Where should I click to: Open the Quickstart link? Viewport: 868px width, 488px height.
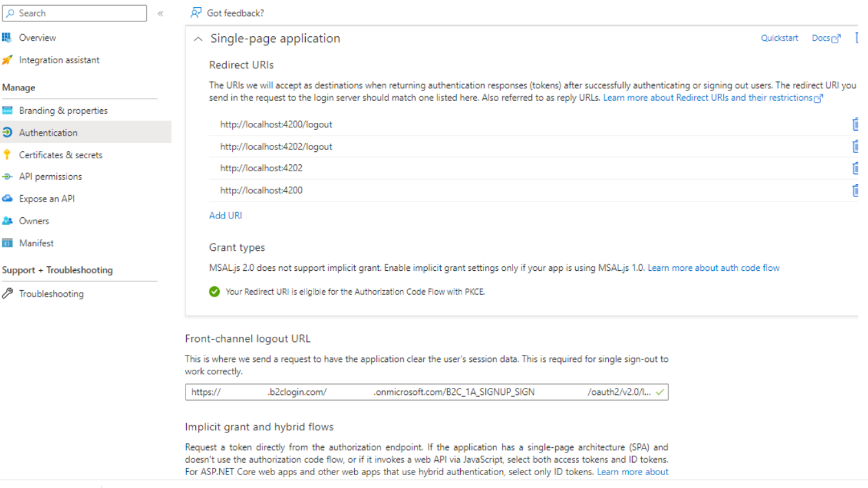point(779,37)
